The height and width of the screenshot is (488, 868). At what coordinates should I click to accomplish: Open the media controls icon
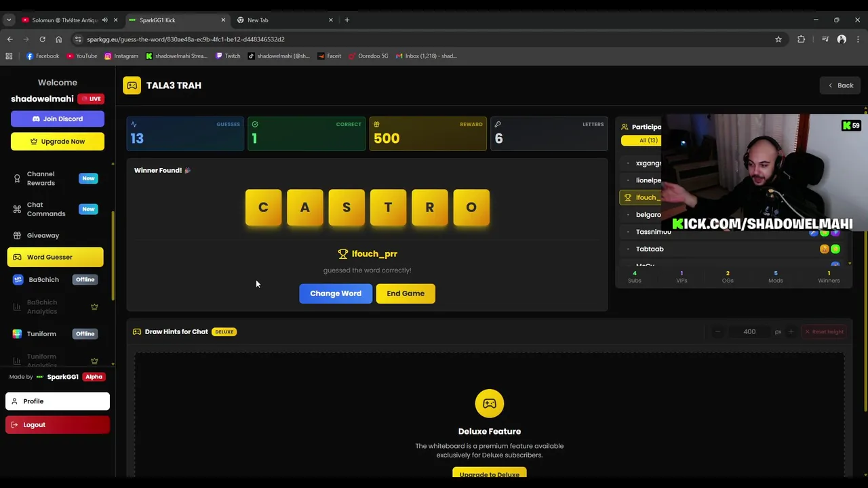tap(825, 39)
